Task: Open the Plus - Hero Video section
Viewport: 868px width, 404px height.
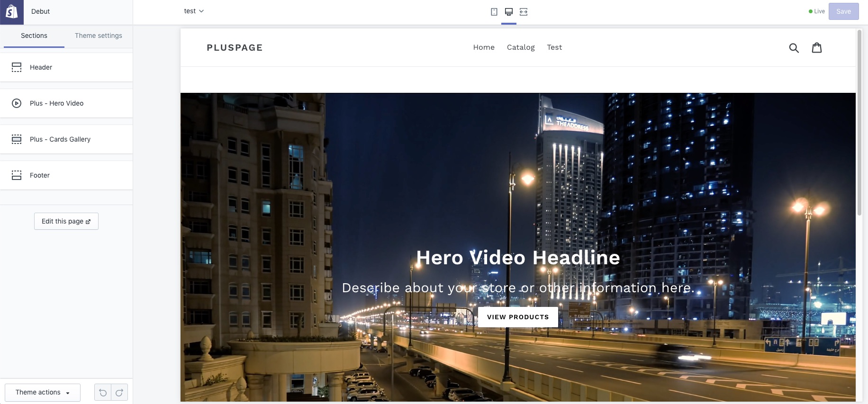Action: click(66, 103)
